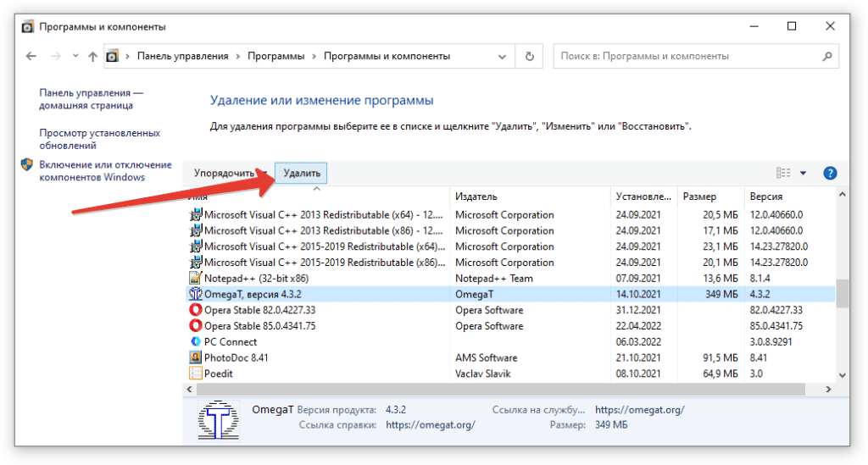Select the Poedit program icon
Image resolution: width=868 pixels, height=465 pixels.
pos(196,374)
